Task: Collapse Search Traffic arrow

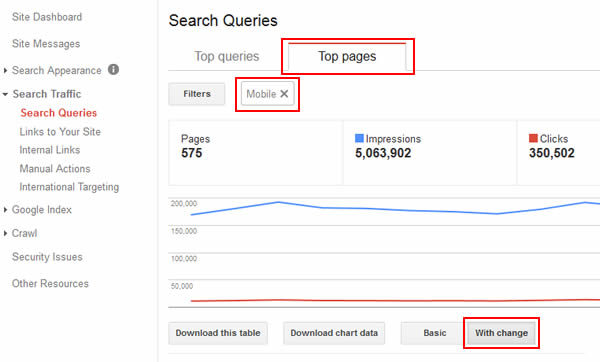Action: (5, 94)
